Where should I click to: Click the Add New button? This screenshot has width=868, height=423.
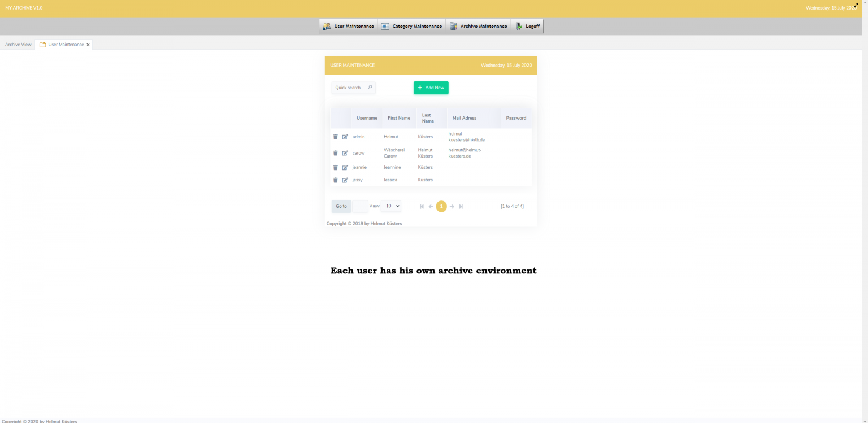[431, 88]
